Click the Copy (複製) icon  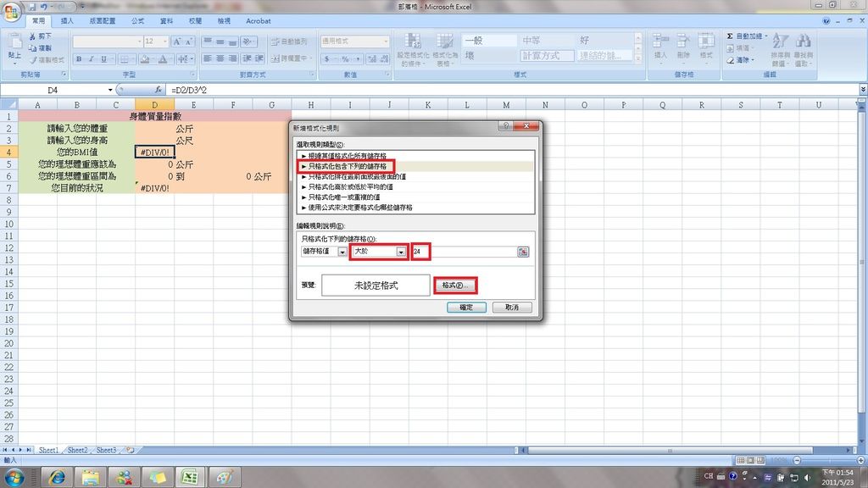pos(33,48)
